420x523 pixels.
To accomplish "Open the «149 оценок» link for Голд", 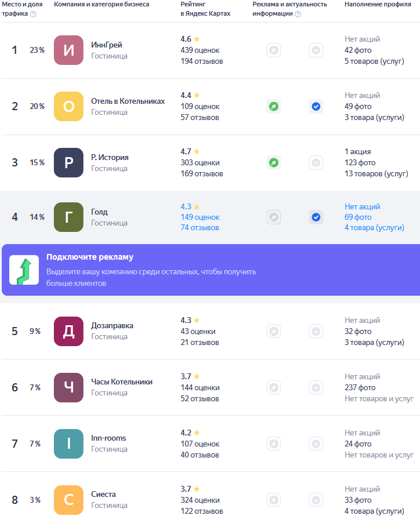I will pyautogui.click(x=200, y=217).
